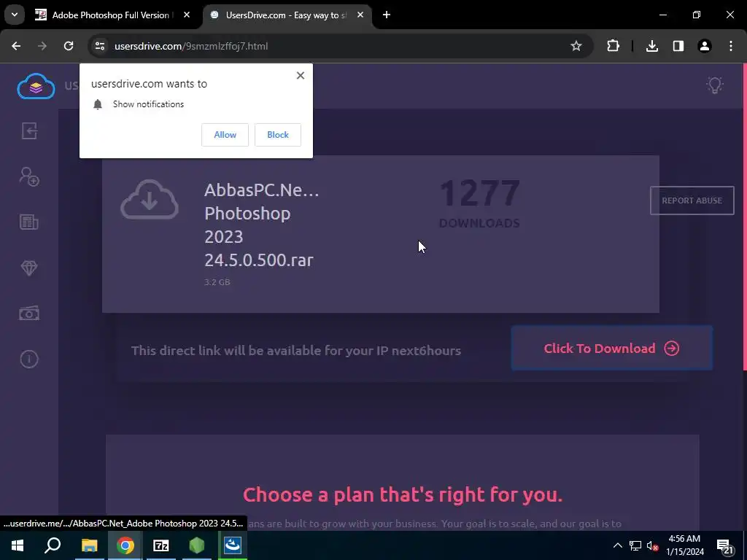Image resolution: width=747 pixels, height=560 pixels.
Task: Close the UsersDrive.com tab
Action: pyautogui.click(x=360, y=15)
